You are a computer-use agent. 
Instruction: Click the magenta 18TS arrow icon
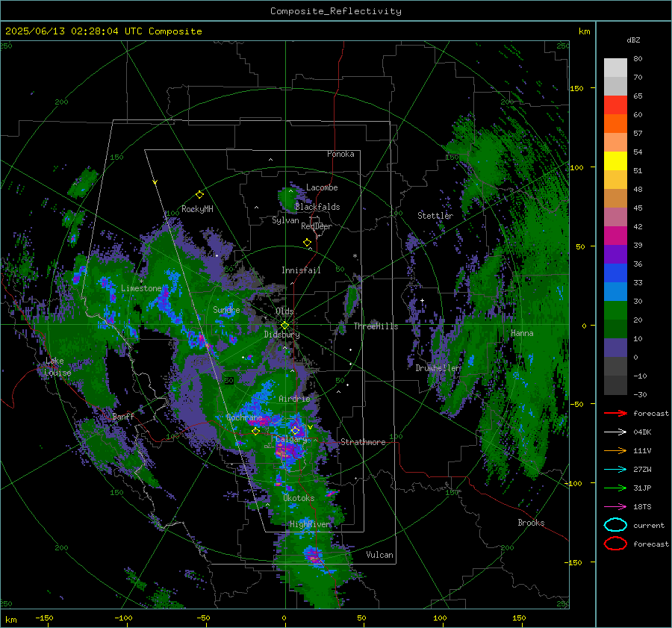[x=615, y=507]
